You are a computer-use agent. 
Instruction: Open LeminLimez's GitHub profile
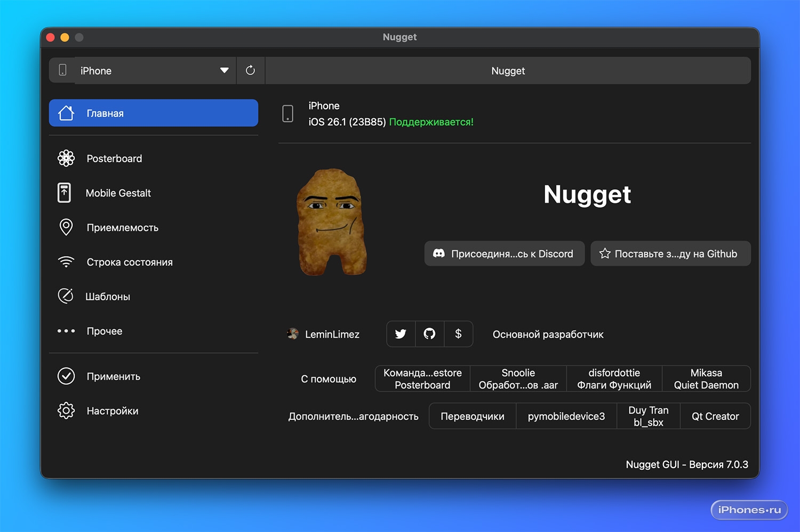[429, 334]
